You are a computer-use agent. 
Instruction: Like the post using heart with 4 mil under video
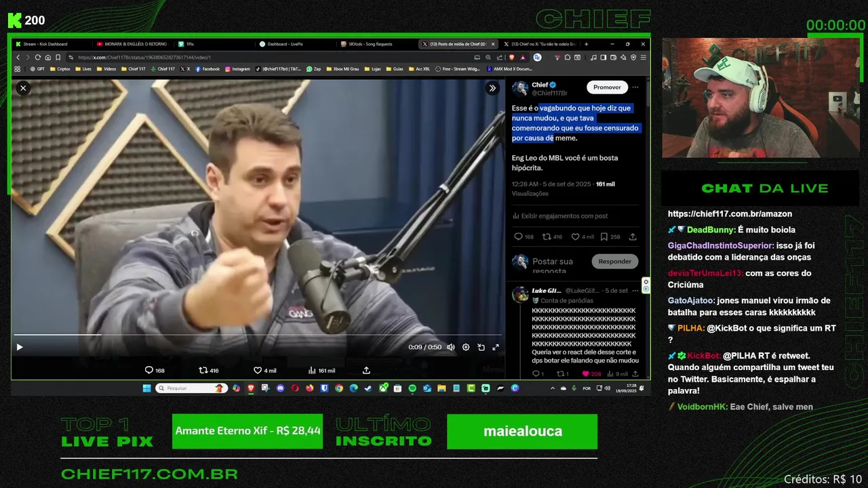point(264,370)
